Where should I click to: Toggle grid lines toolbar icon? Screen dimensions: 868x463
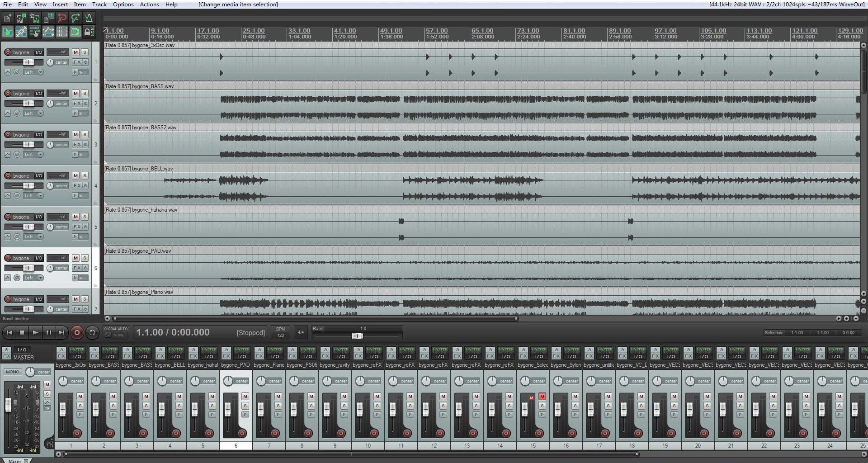point(62,32)
